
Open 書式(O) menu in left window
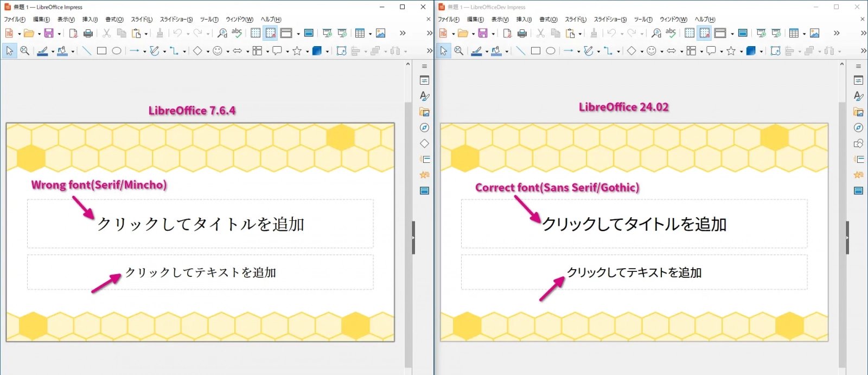coord(114,20)
